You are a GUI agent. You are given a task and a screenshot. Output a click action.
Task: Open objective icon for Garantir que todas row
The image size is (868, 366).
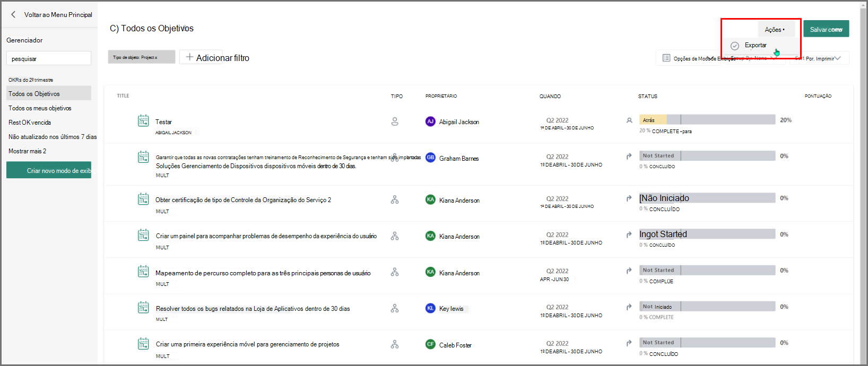click(143, 156)
